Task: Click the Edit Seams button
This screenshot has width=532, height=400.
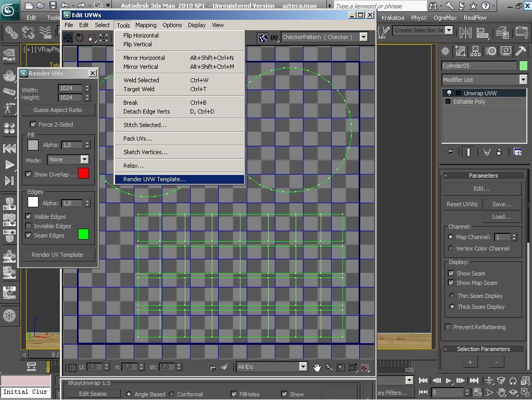Action: point(93,394)
